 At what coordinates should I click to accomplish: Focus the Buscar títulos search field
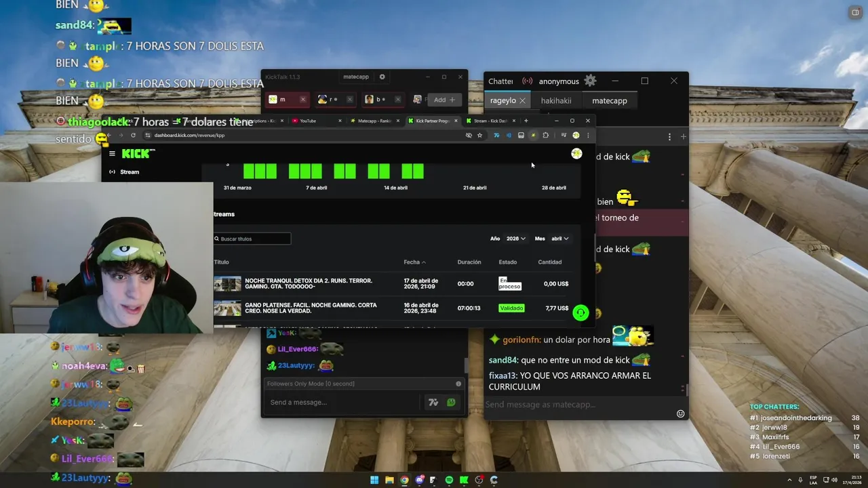click(252, 239)
